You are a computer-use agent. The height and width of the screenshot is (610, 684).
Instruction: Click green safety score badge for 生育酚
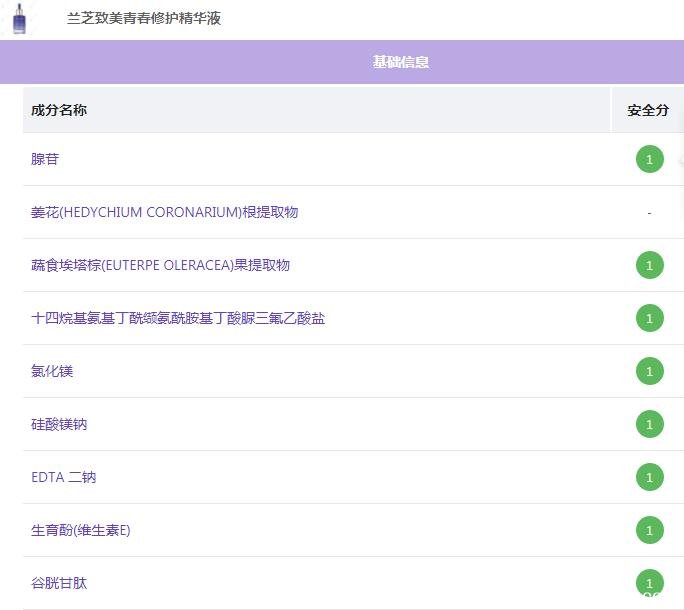coord(649,530)
